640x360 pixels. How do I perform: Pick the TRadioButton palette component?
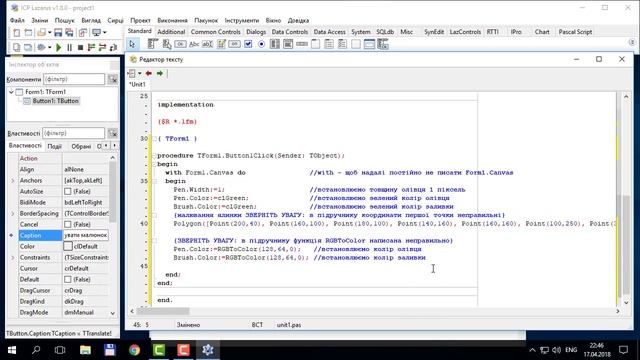point(261,44)
